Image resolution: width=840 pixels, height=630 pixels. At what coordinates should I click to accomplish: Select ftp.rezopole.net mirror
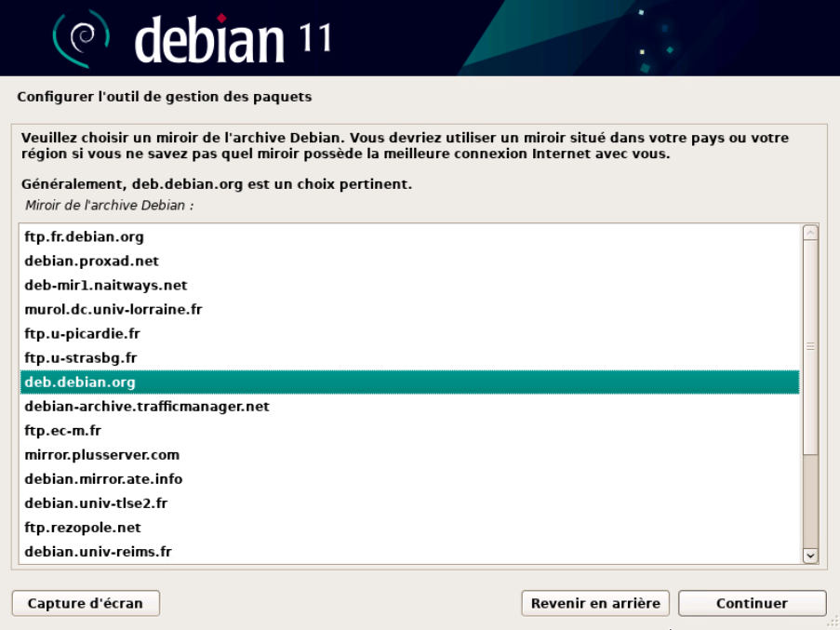83,528
